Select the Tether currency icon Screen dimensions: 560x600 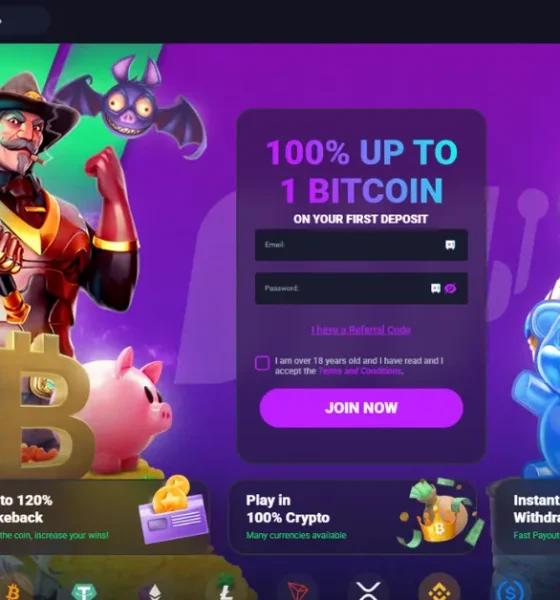click(84, 590)
